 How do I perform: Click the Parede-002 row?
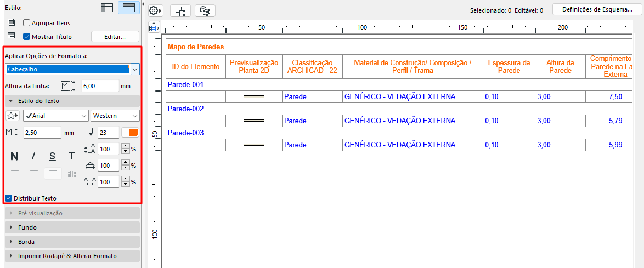pos(398,109)
